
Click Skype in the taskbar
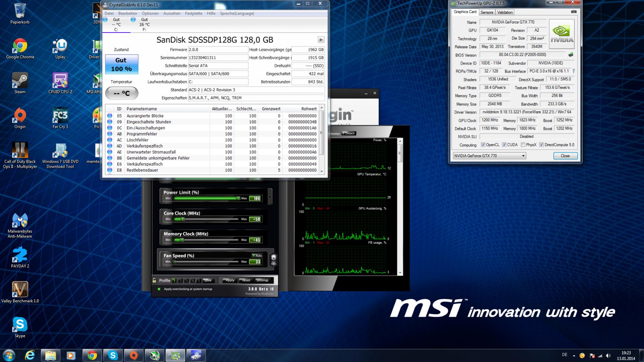[113, 355]
